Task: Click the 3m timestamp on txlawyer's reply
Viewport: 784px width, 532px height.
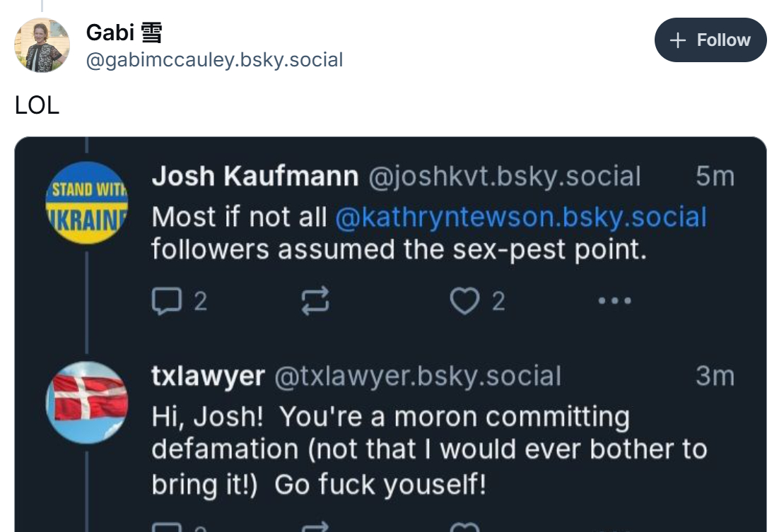Action: (x=715, y=377)
